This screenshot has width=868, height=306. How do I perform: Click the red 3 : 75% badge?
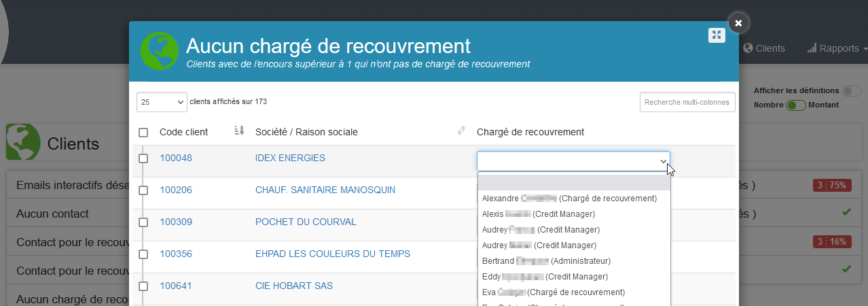pos(832,185)
